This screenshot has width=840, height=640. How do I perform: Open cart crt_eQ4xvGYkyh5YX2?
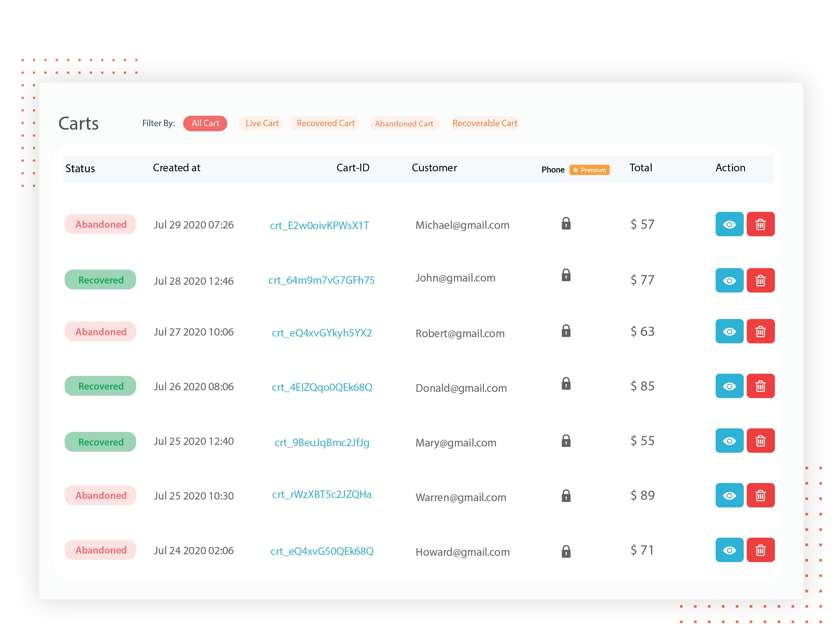click(x=322, y=333)
